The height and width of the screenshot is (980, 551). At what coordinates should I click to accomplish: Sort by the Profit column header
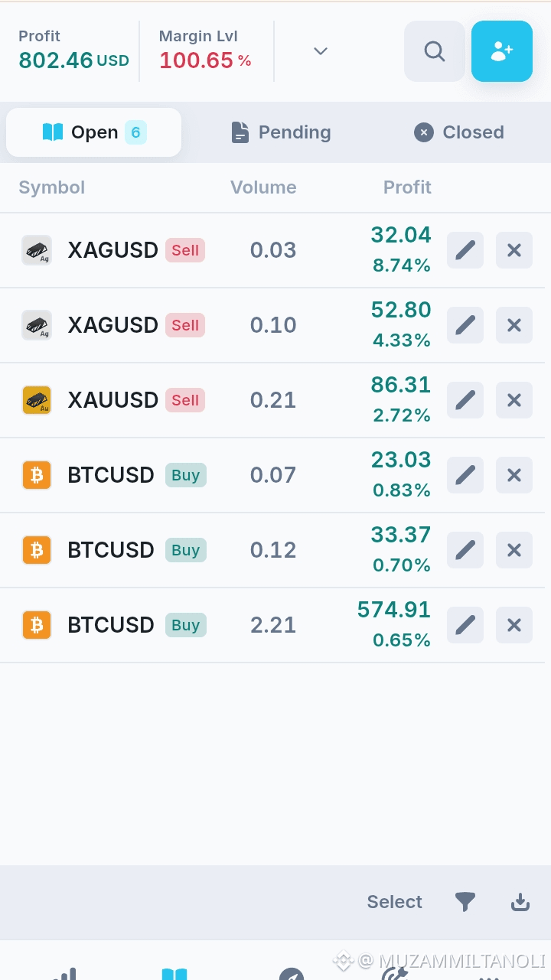point(407,187)
